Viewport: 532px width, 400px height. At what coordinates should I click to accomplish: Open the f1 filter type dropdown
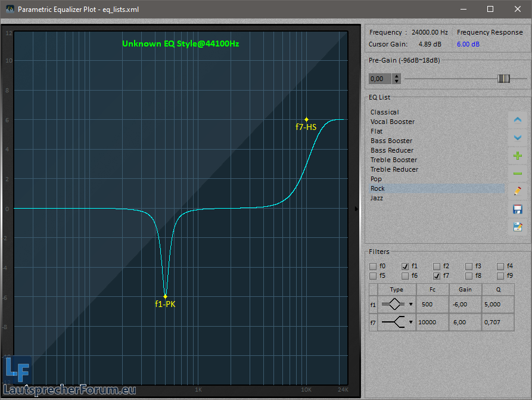pyautogui.click(x=410, y=305)
